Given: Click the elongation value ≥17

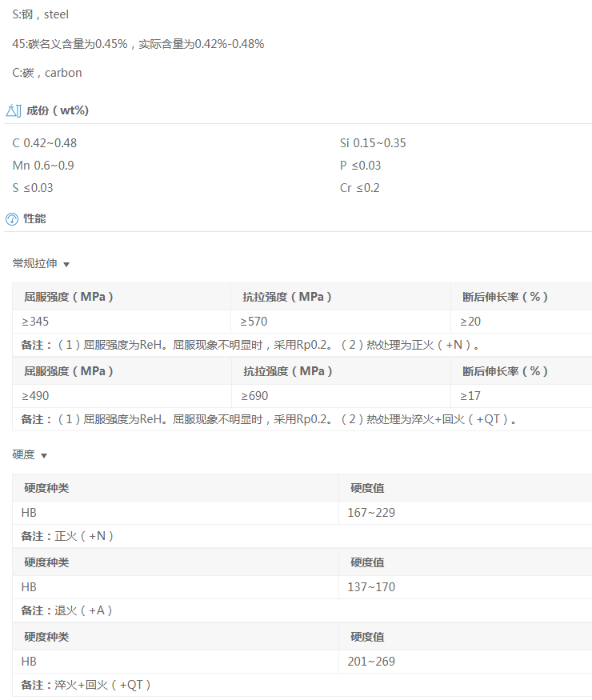Looking at the screenshot, I should click(x=470, y=396).
